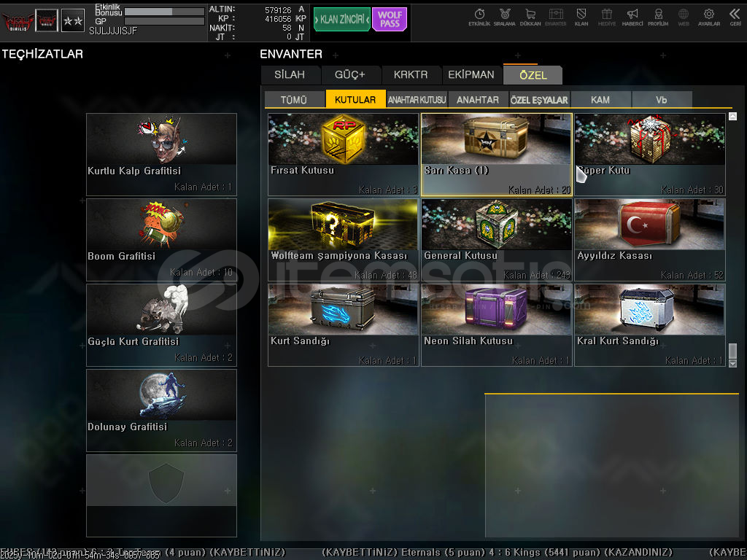Click the username SIJLJJISJF
Screen dimensions: 747x560
click(113, 31)
